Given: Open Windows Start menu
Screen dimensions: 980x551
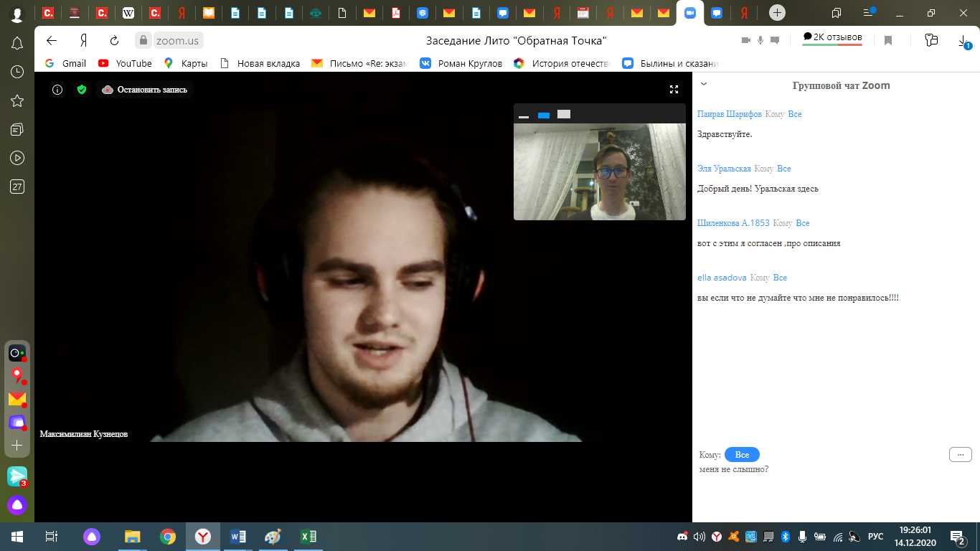Looking at the screenshot, I should pyautogui.click(x=17, y=536).
